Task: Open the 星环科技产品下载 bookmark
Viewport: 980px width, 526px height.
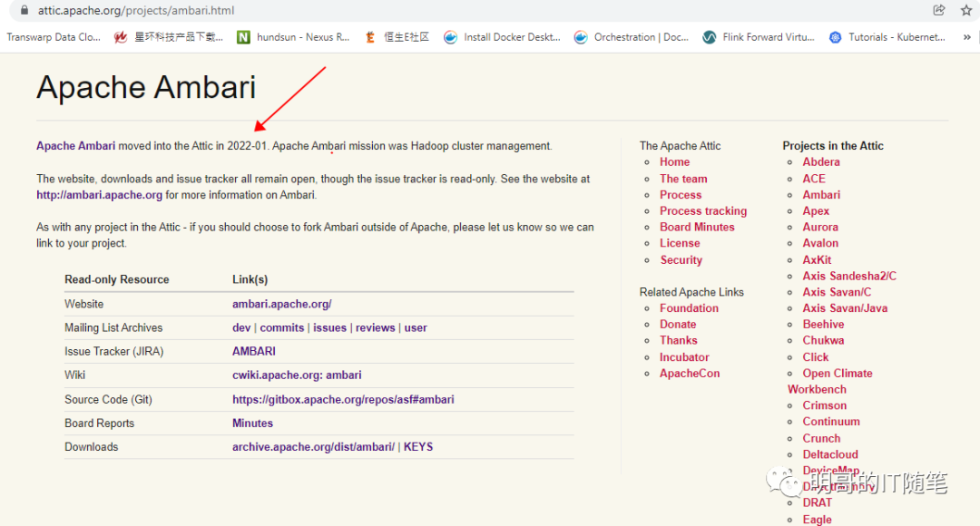Action: [x=169, y=37]
